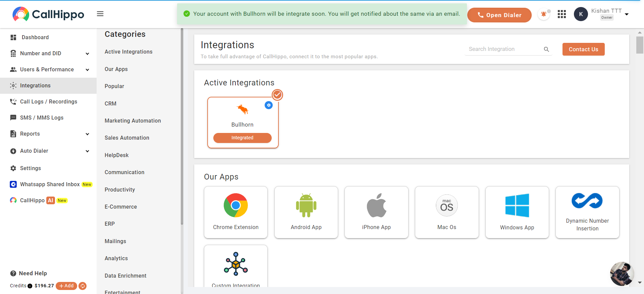
Task: Click the Need Help link
Action: pos(33,274)
